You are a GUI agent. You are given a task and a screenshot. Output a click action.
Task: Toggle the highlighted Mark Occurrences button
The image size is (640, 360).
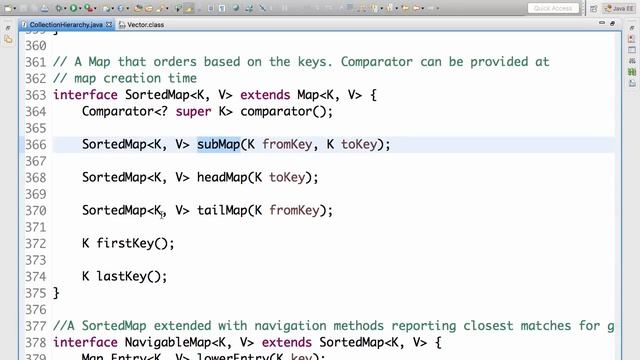(x=189, y=8)
